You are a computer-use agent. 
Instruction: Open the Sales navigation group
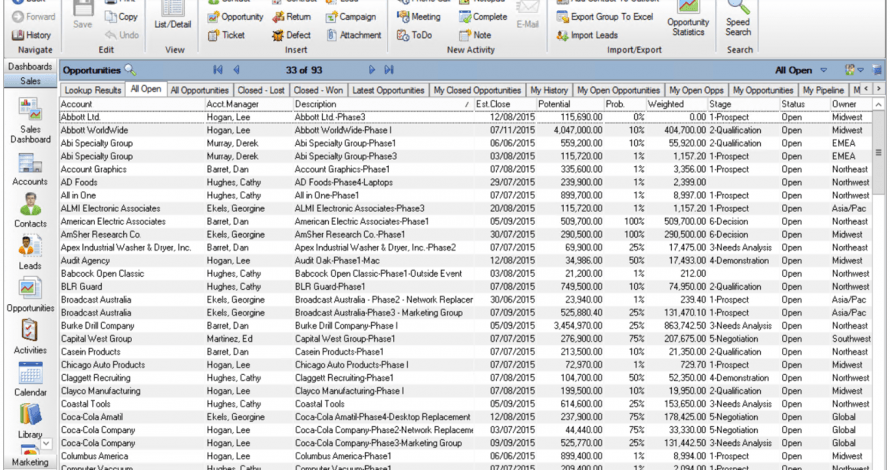pos(30,81)
